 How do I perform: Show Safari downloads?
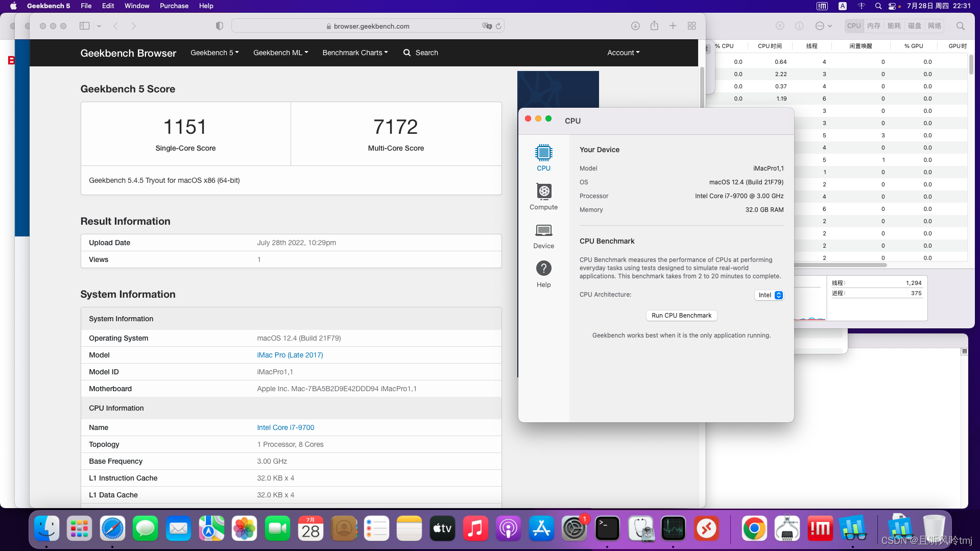(x=635, y=26)
